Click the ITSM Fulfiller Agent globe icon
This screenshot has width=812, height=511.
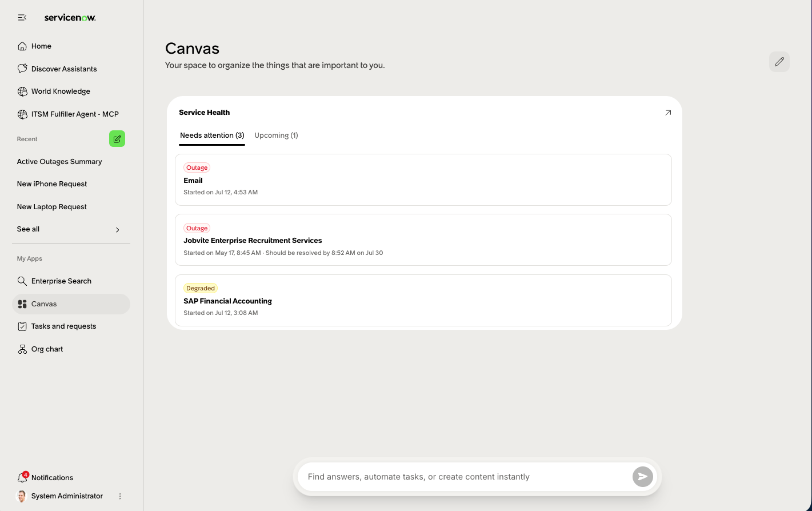22,114
